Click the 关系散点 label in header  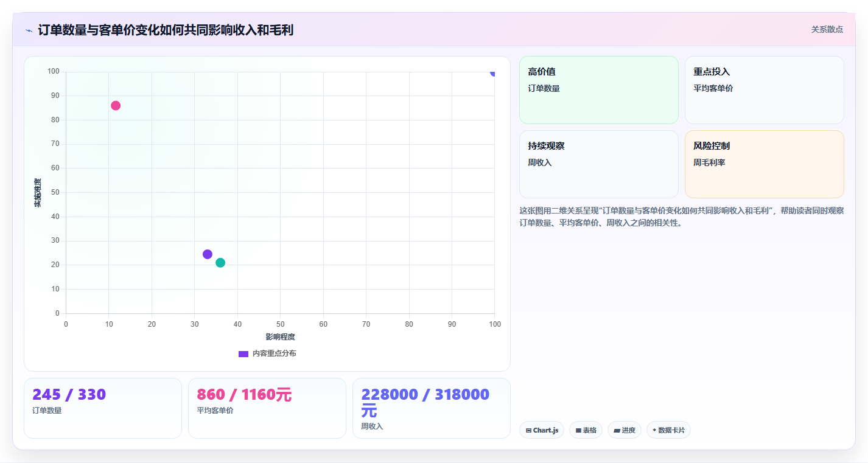click(x=827, y=29)
